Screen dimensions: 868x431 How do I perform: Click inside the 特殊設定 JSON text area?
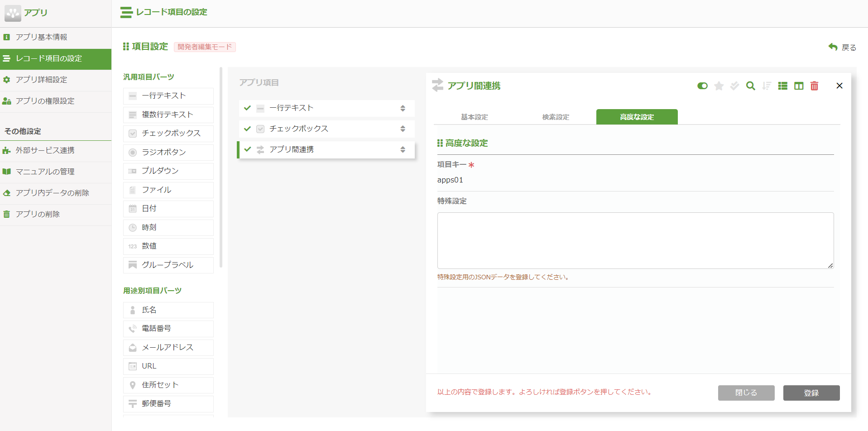tap(634, 240)
